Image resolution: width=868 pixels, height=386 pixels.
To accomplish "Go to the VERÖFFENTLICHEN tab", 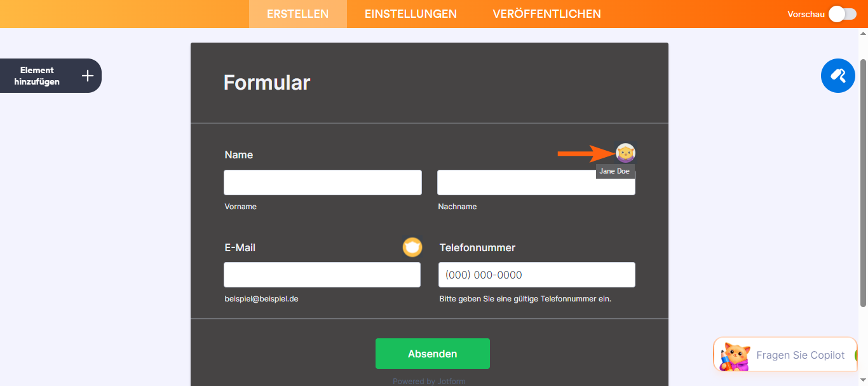I will [x=546, y=14].
